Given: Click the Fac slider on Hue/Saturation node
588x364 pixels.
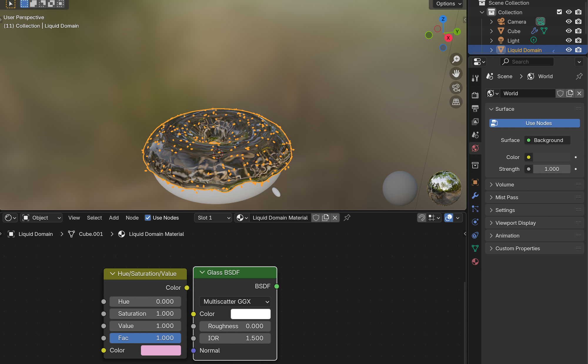Looking at the screenshot, I should point(145,338).
